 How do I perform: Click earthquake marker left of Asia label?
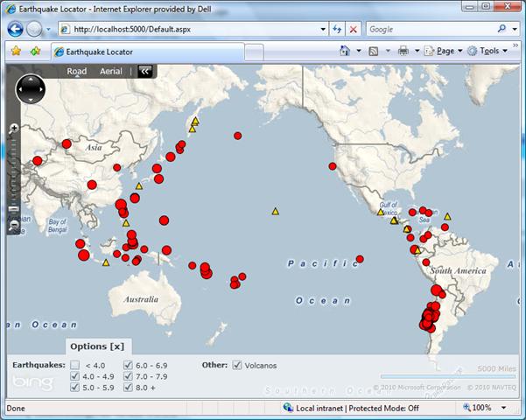click(67, 143)
